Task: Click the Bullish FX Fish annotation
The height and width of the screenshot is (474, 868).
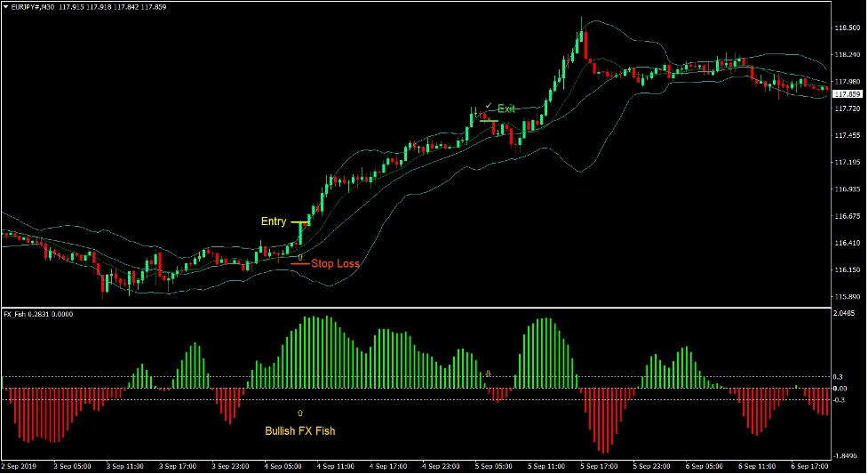Action: pyautogui.click(x=300, y=431)
